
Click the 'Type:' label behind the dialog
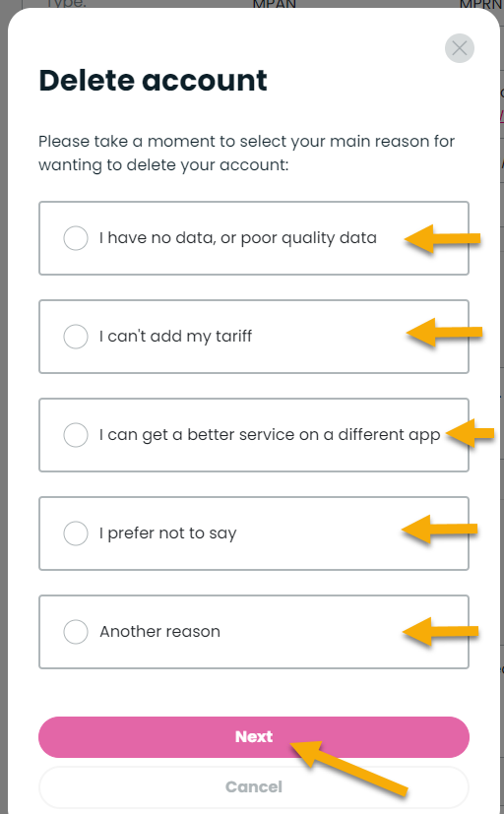click(x=66, y=4)
